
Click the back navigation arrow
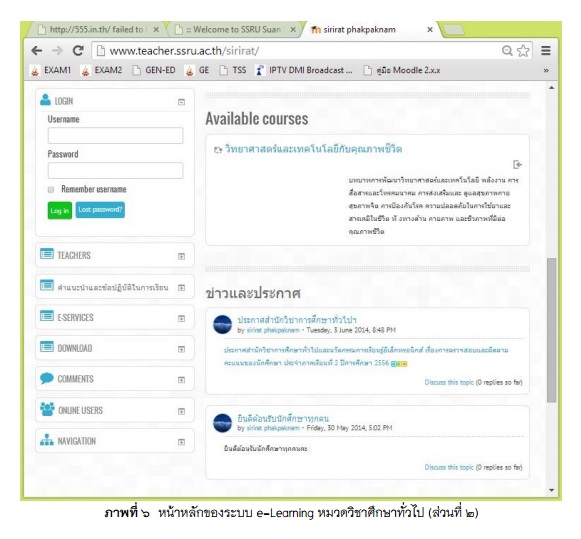coord(37,50)
